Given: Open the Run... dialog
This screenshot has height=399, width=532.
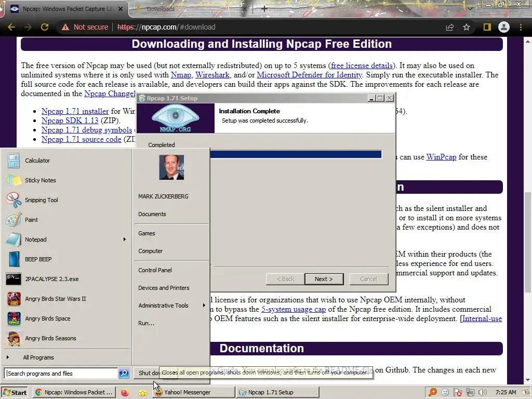Looking at the screenshot, I should tap(146, 323).
